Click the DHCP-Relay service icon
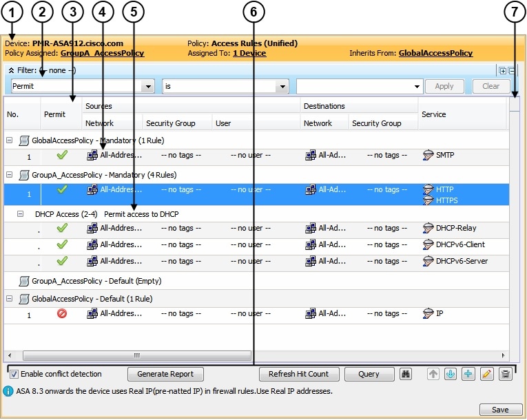Viewport: 527px width, 420px height. pos(428,228)
